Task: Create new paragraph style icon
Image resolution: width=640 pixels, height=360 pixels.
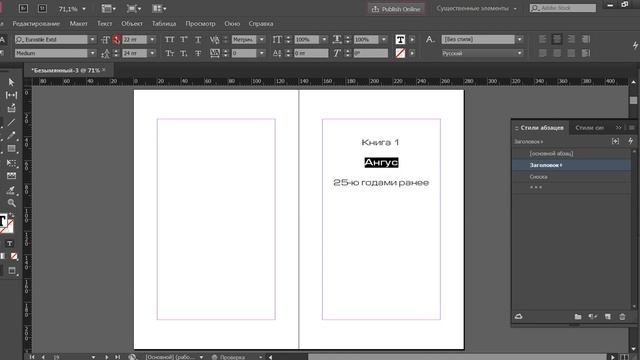Action: (x=608, y=317)
